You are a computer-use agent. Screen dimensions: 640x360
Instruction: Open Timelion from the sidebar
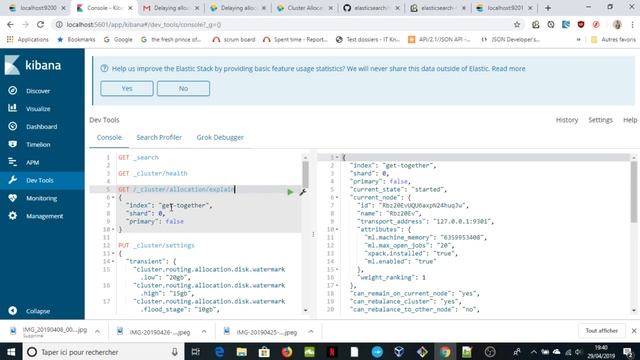38,144
